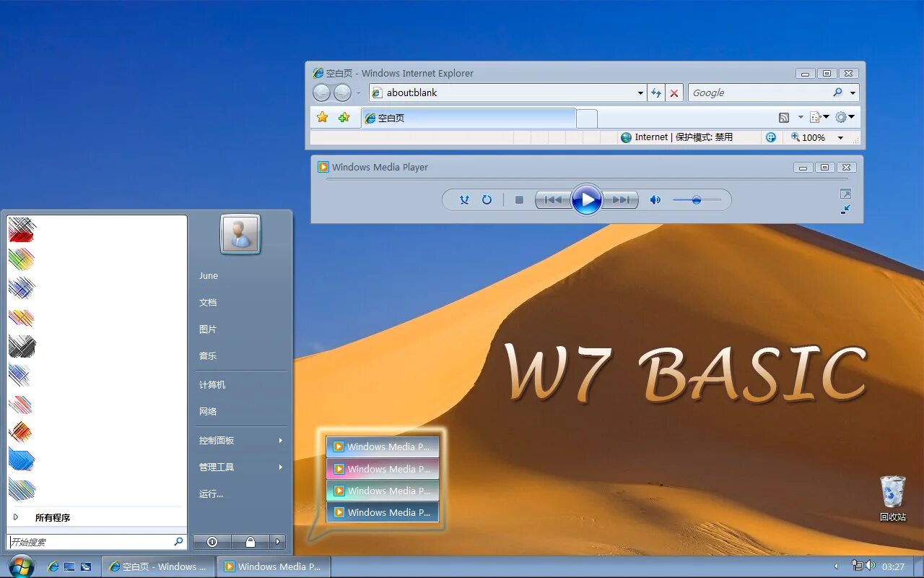Viewport: 924px width, 578px height.
Task: Mute the sound in Windows Media Player
Action: (655, 200)
